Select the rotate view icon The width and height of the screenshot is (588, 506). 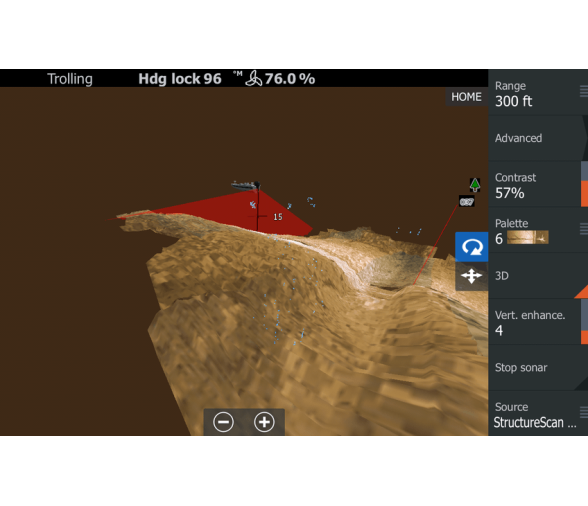tap(472, 246)
